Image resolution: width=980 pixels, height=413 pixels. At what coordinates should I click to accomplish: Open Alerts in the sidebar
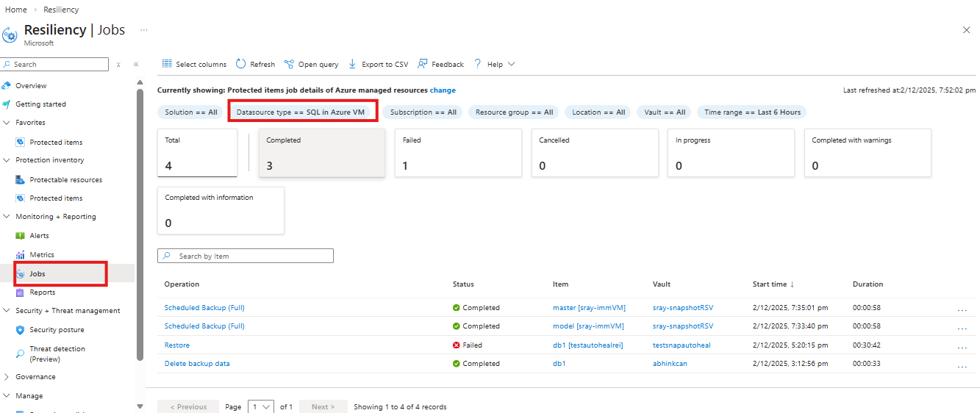40,236
